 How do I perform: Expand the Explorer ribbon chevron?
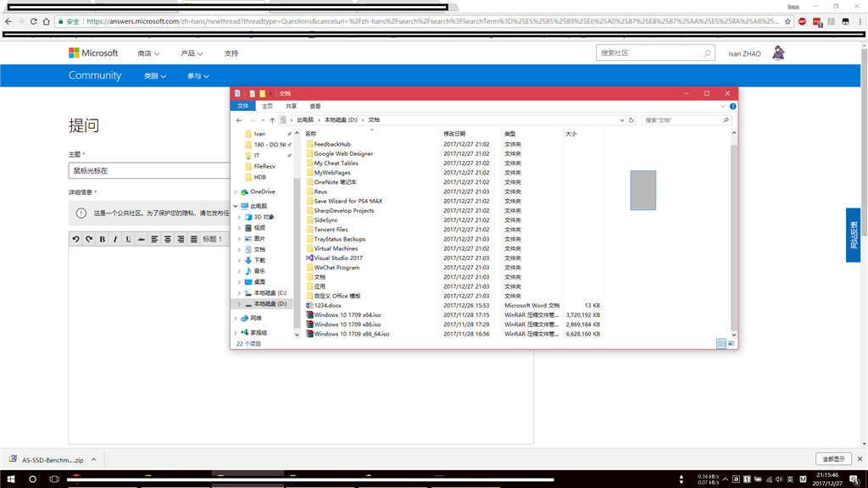click(722, 106)
